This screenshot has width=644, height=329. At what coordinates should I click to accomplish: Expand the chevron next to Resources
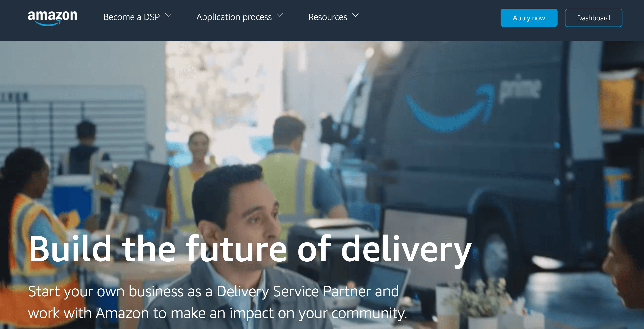coord(355,15)
